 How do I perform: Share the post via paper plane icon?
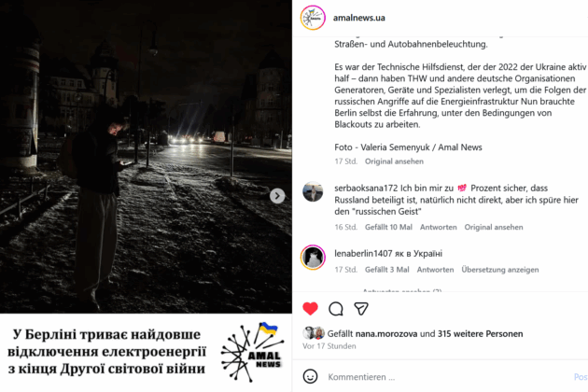point(361,309)
